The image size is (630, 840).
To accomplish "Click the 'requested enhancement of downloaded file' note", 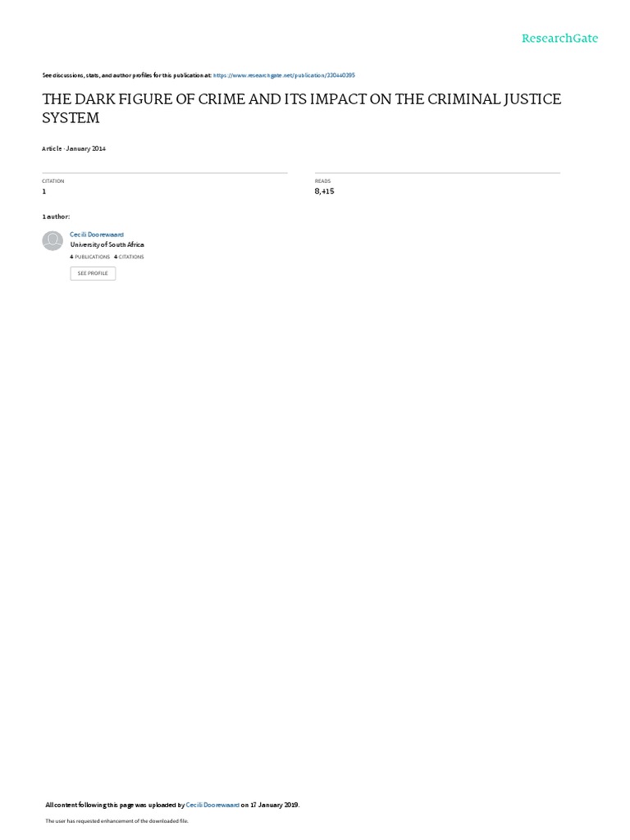I will (116, 820).
